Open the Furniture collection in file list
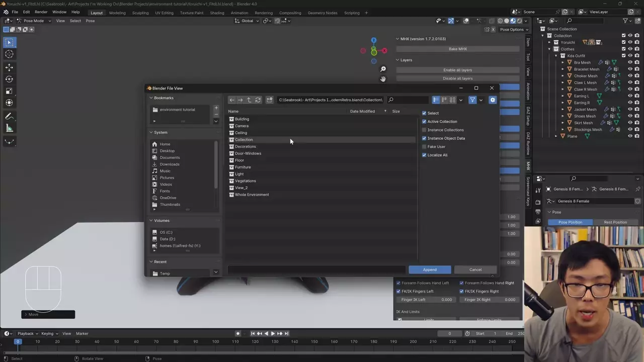The image size is (644, 362). (243, 167)
